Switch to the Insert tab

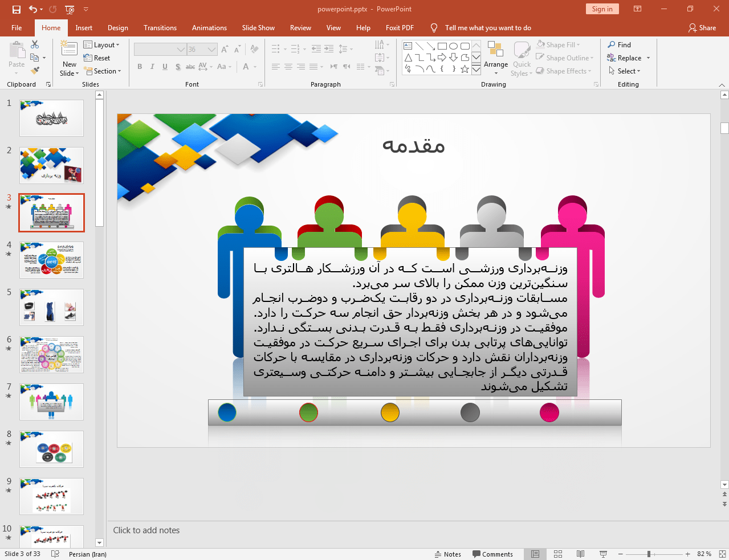84,27
